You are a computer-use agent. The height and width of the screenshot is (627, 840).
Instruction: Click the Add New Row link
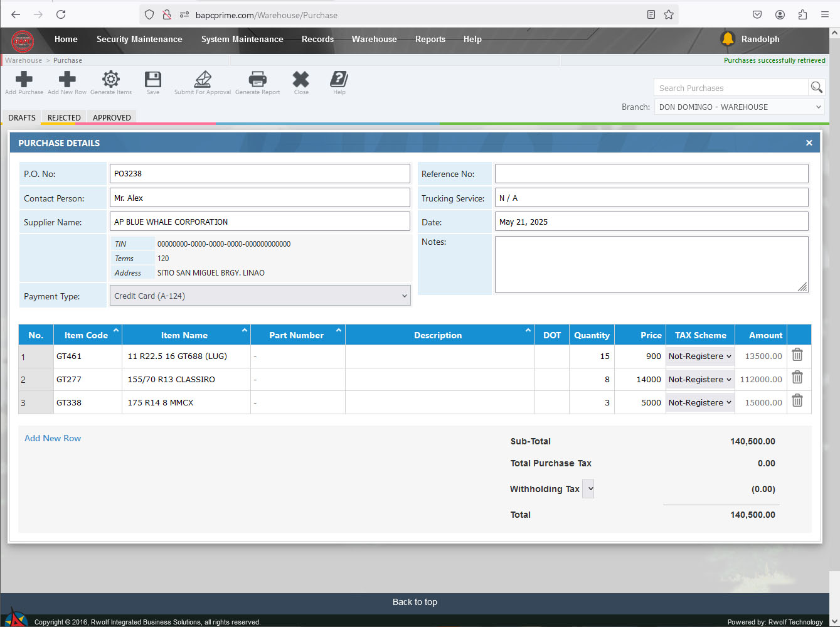pos(53,438)
